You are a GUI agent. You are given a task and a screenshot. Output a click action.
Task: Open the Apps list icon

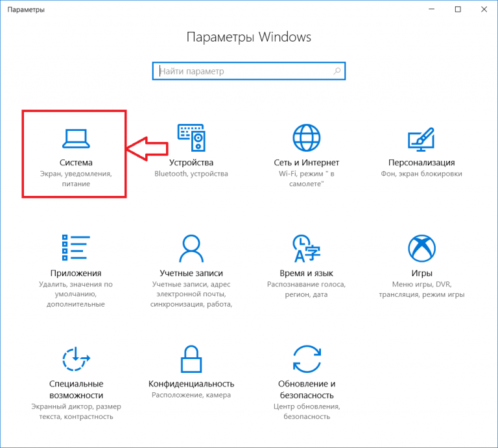point(76,248)
